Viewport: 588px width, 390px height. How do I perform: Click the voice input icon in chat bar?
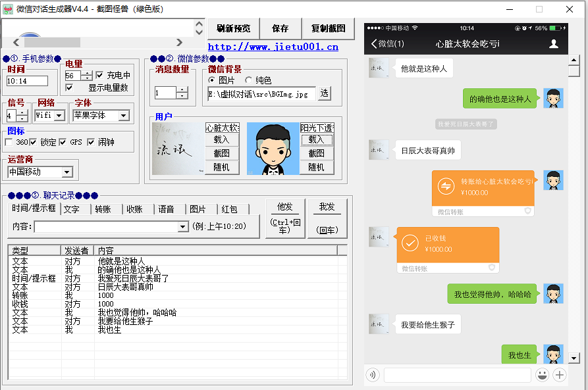(x=373, y=375)
